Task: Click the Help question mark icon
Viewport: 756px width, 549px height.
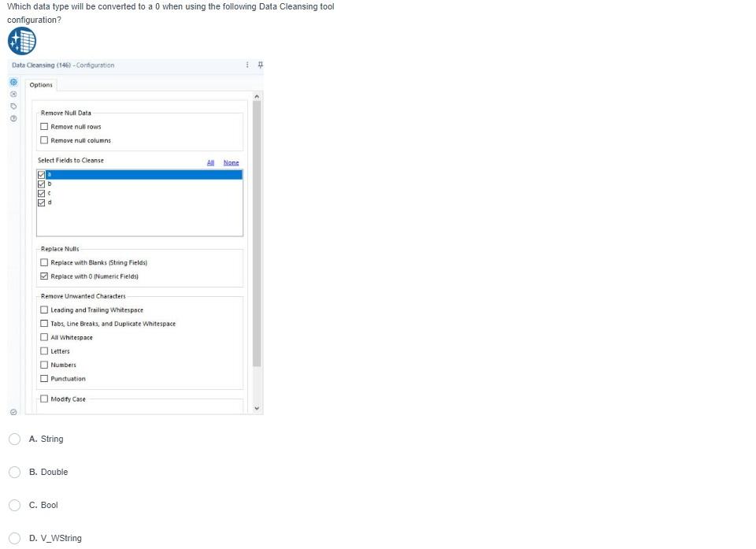Action: click(13, 118)
